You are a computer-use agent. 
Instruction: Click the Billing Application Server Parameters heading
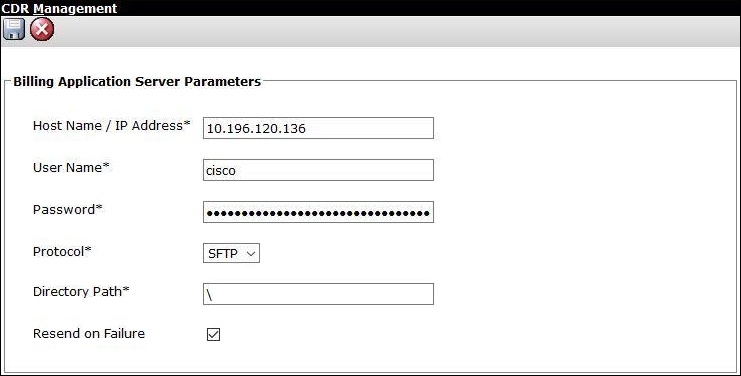coord(137,81)
